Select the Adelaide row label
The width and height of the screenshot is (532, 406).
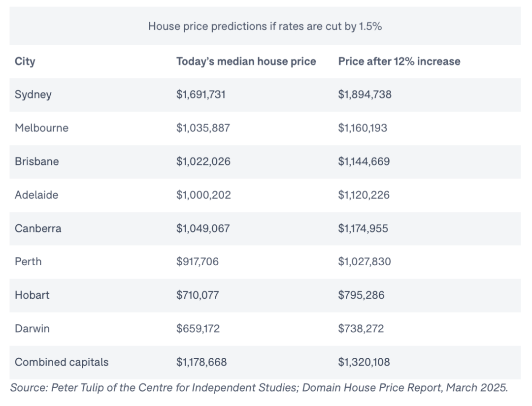point(36,195)
